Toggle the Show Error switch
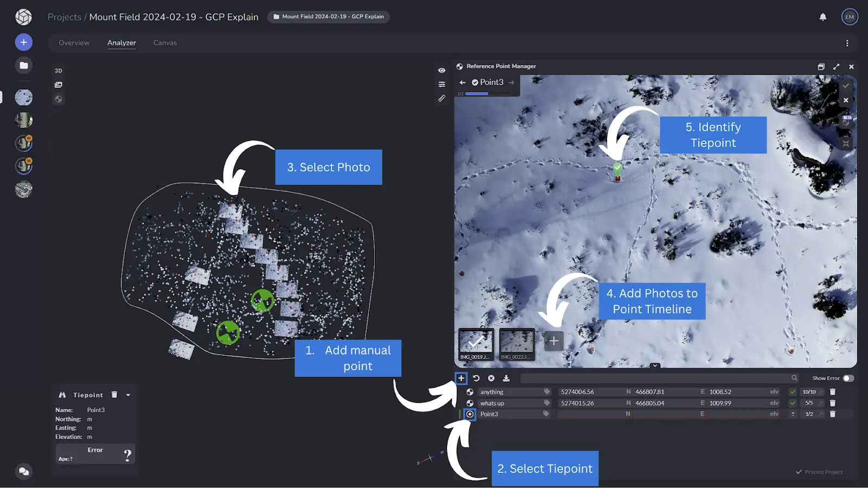Screen dimensions: 868x488 pyautogui.click(x=848, y=378)
